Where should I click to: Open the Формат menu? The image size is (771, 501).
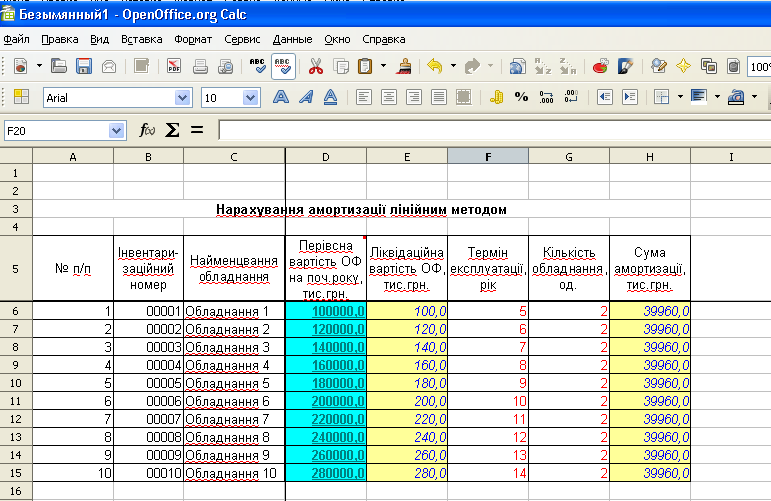pos(193,39)
